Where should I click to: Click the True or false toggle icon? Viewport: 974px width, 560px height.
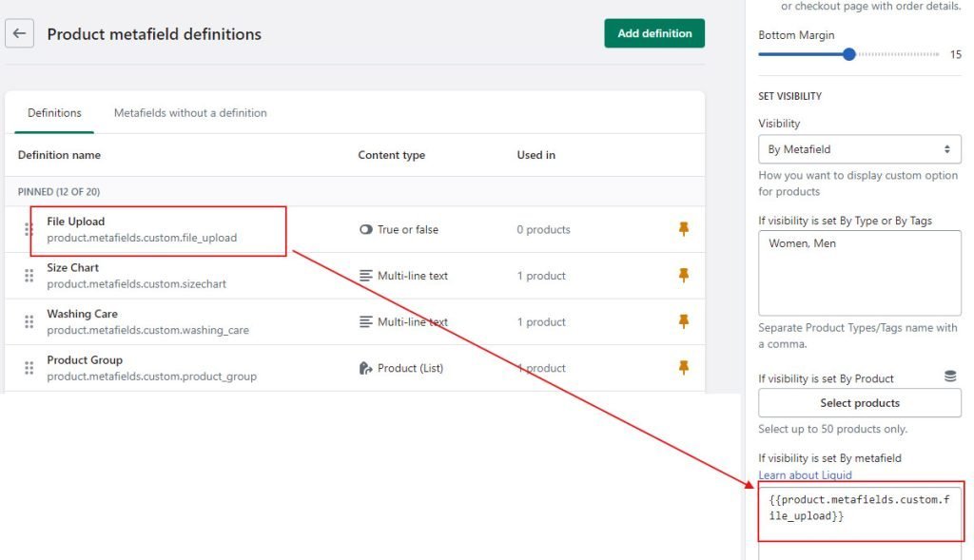(x=366, y=230)
